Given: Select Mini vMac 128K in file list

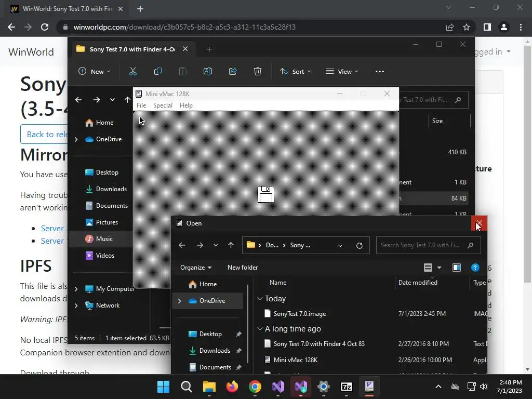Looking at the screenshot, I should pyautogui.click(x=296, y=360).
